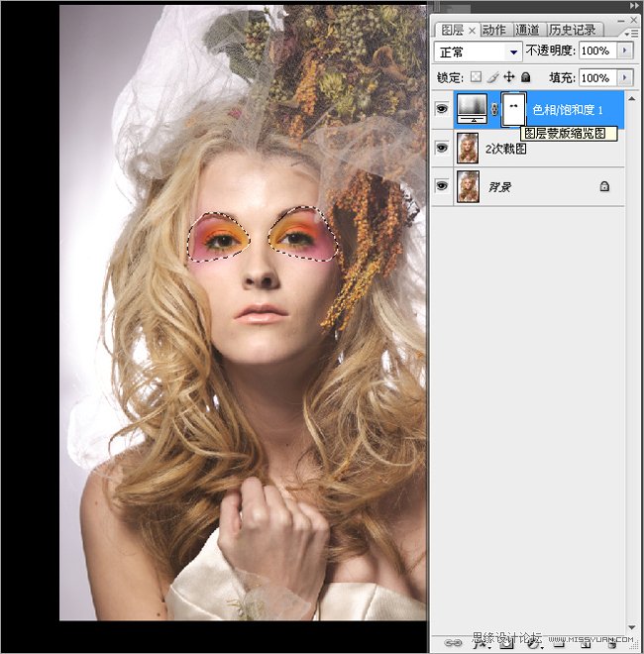Click lock image pixels brush icon
Viewport: 644px width, 654px height.
492,77
